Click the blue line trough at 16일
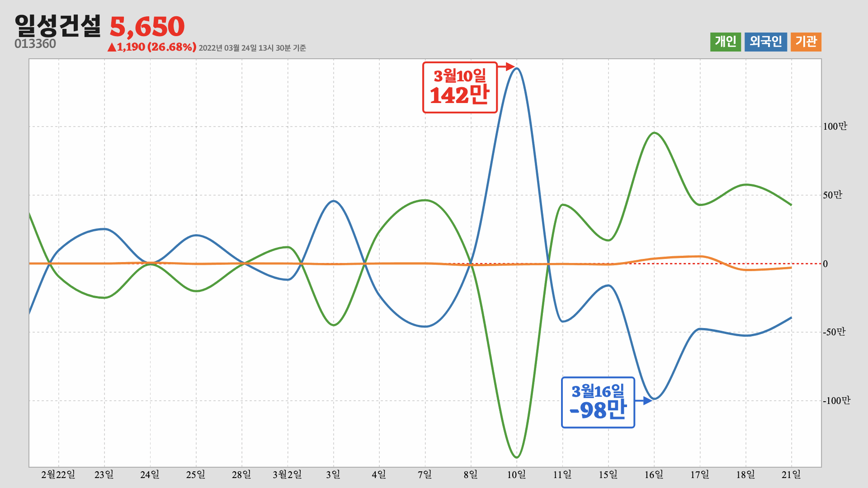Image resolution: width=868 pixels, height=488 pixels. point(654,399)
